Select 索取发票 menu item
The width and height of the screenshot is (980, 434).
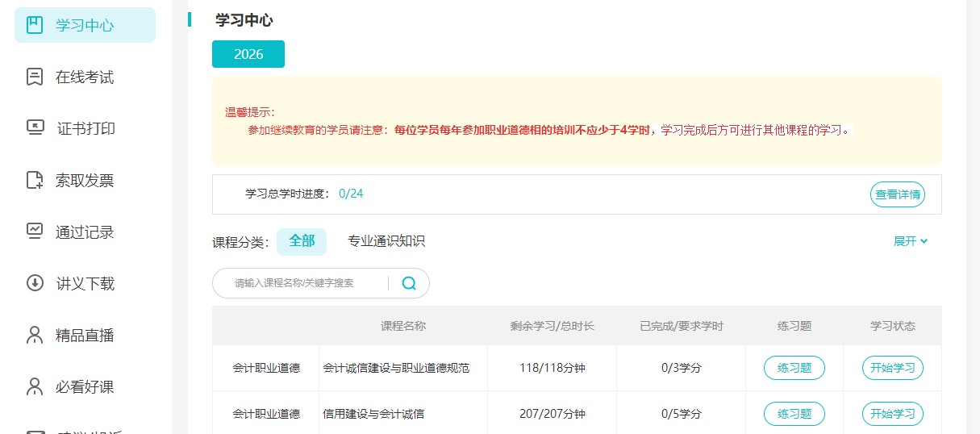pos(85,180)
